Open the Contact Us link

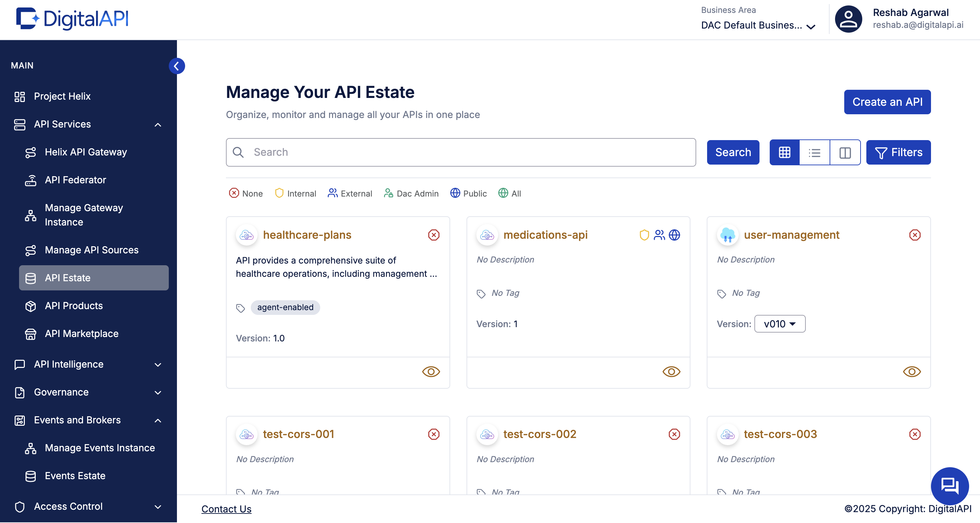[226, 509]
